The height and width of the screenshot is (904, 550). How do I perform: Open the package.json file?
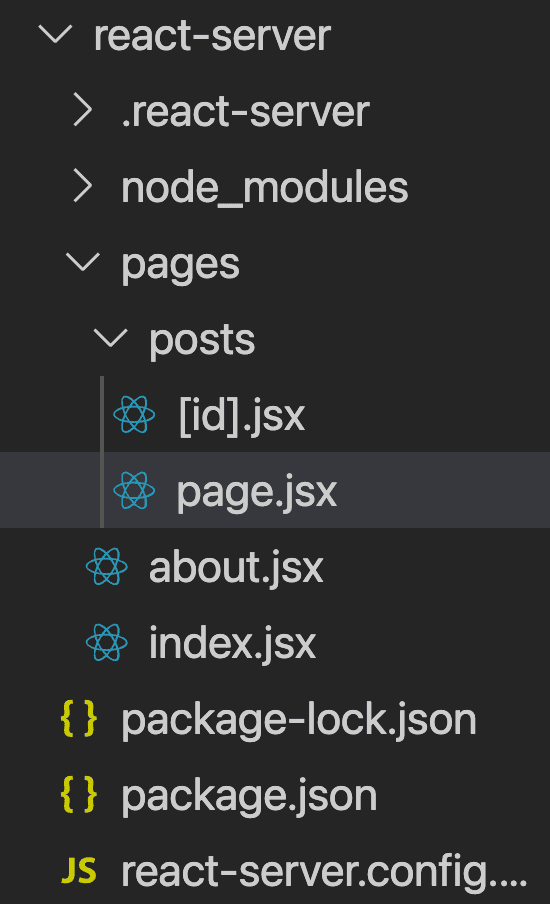tap(248, 796)
